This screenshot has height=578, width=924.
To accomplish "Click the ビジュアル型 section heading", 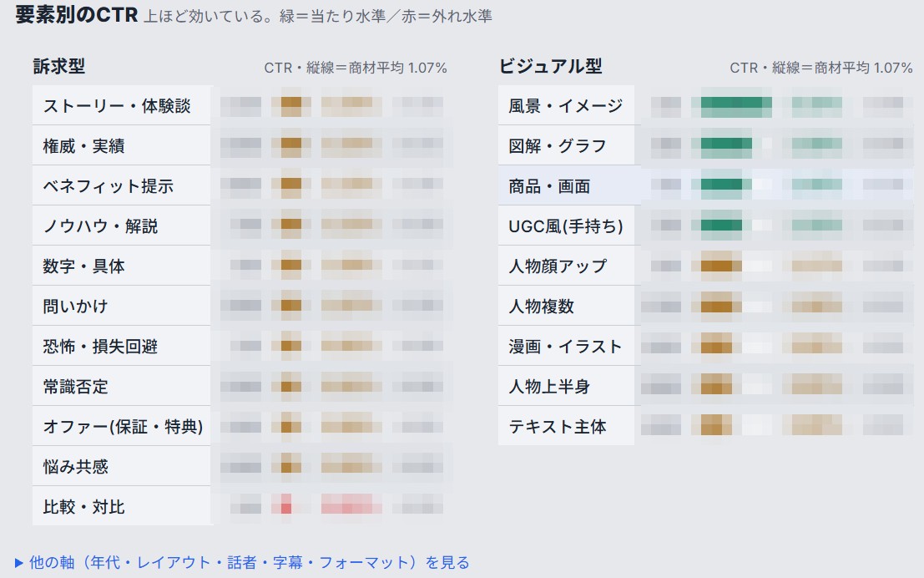I will pyautogui.click(x=550, y=66).
